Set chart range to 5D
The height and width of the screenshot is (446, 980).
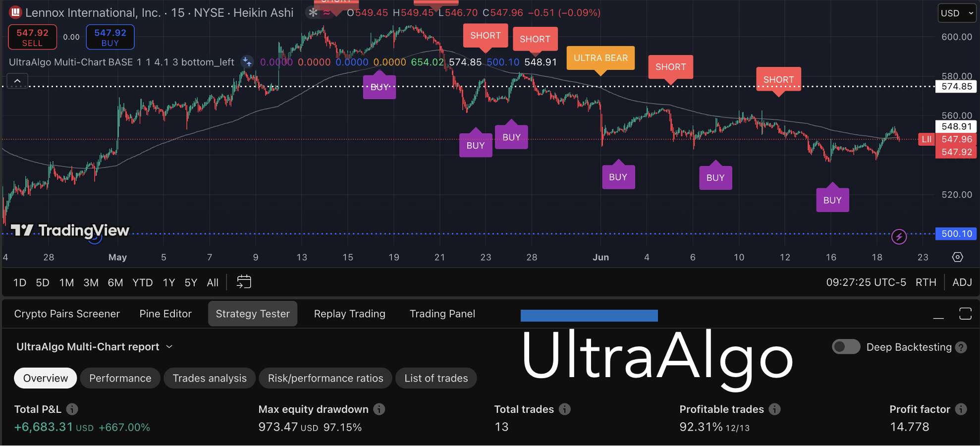click(43, 282)
